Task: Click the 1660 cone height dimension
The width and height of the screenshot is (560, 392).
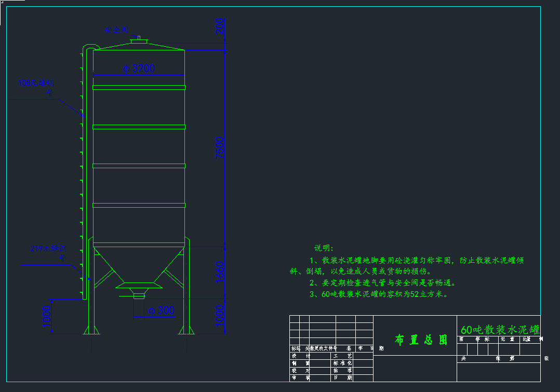Action: 220,272
